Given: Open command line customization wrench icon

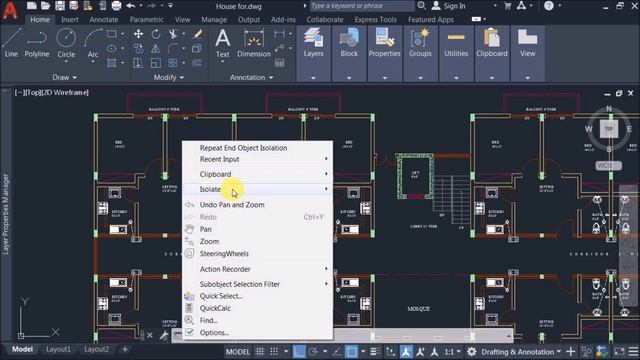Looking at the screenshot, I should click(x=164, y=336).
